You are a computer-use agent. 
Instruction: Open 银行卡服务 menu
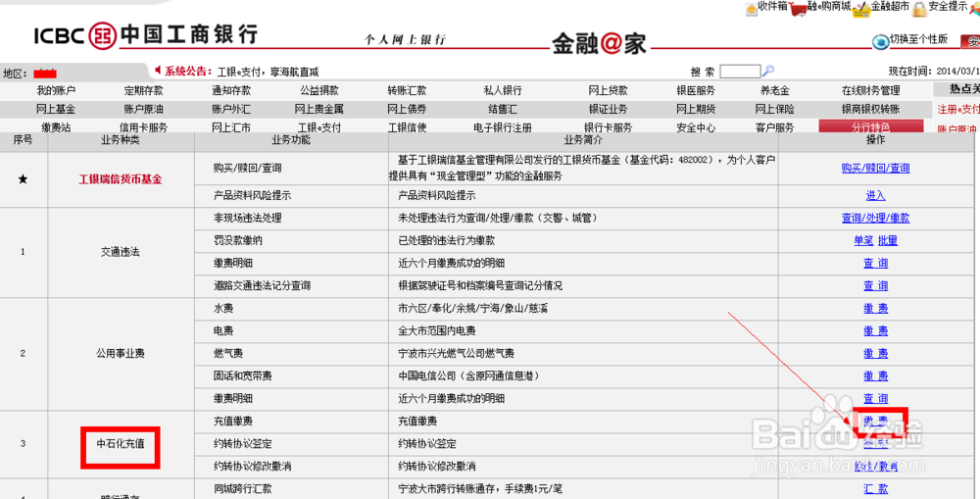tap(609, 127)
